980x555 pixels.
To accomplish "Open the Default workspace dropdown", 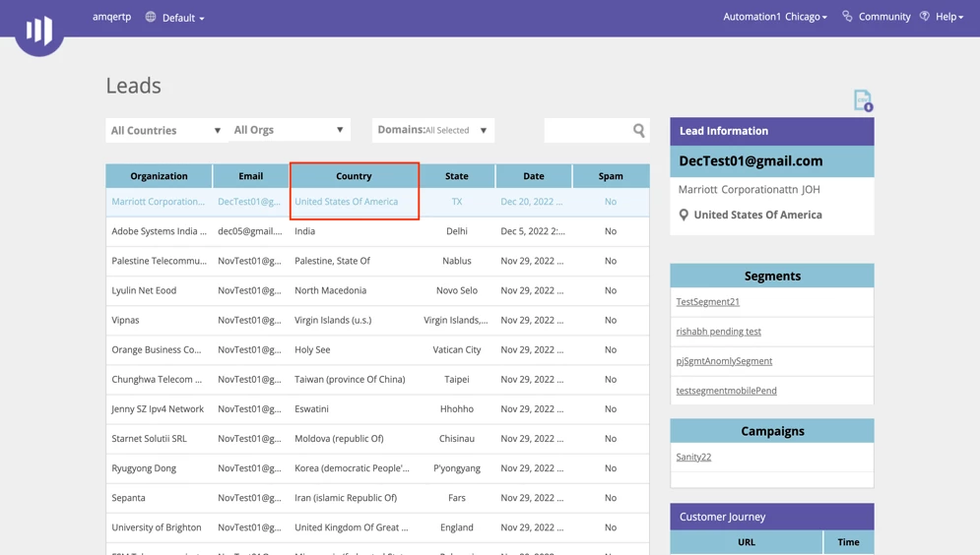I will (183, 18).
